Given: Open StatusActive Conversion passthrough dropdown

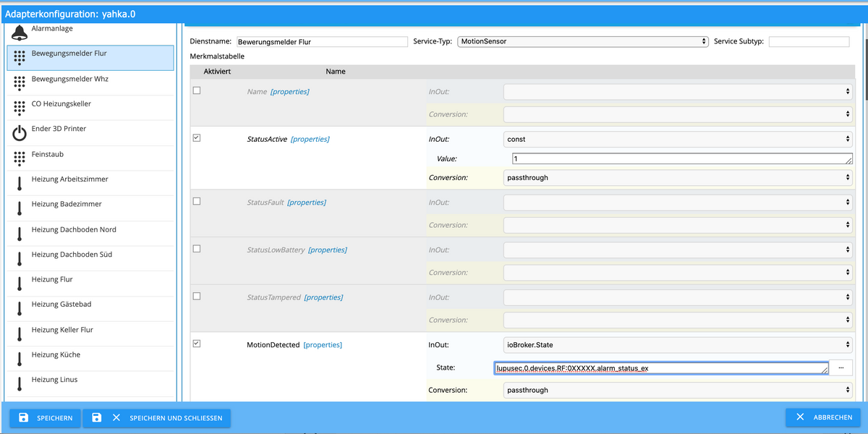Looking at the screenshot, I should (678, 177).
